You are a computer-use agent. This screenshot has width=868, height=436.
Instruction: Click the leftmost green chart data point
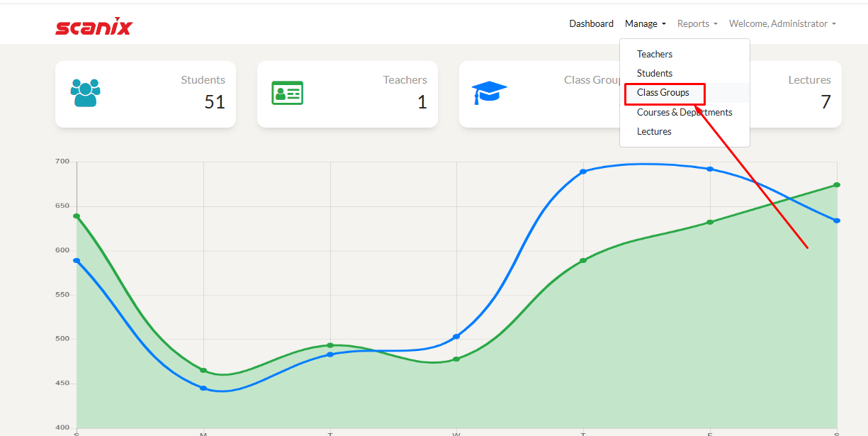77,216
